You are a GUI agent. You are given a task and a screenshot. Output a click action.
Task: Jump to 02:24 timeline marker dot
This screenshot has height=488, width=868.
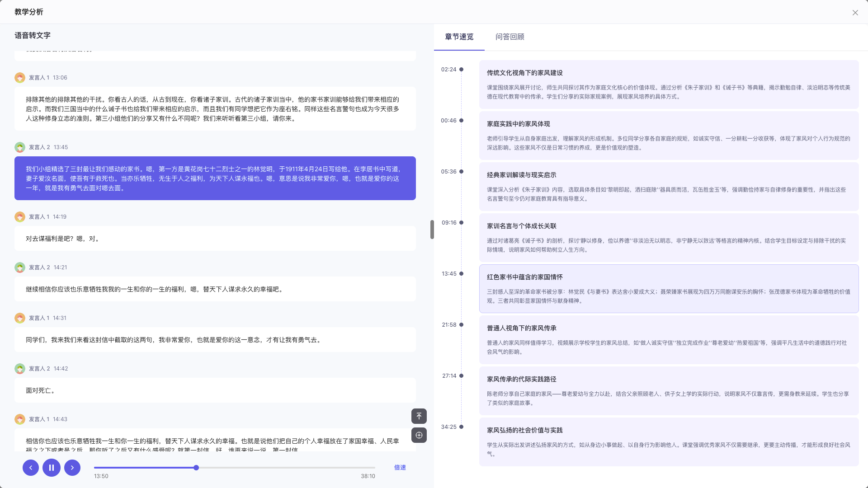pyautogui.click(x=461, y=70)
